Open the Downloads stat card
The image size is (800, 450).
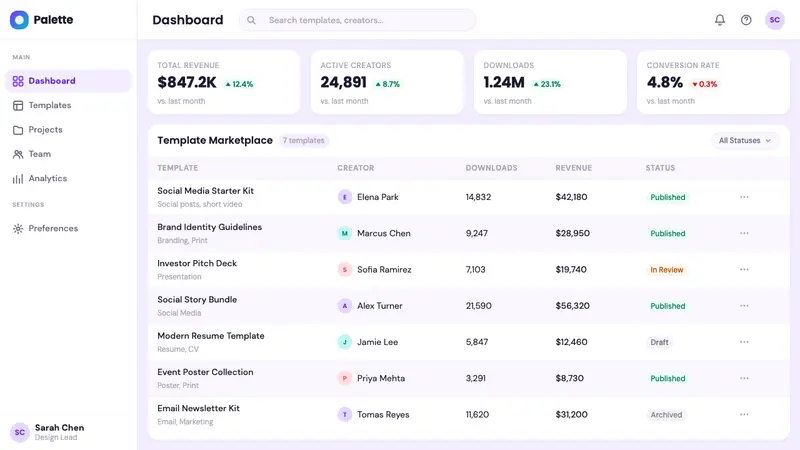coord(550,82)
